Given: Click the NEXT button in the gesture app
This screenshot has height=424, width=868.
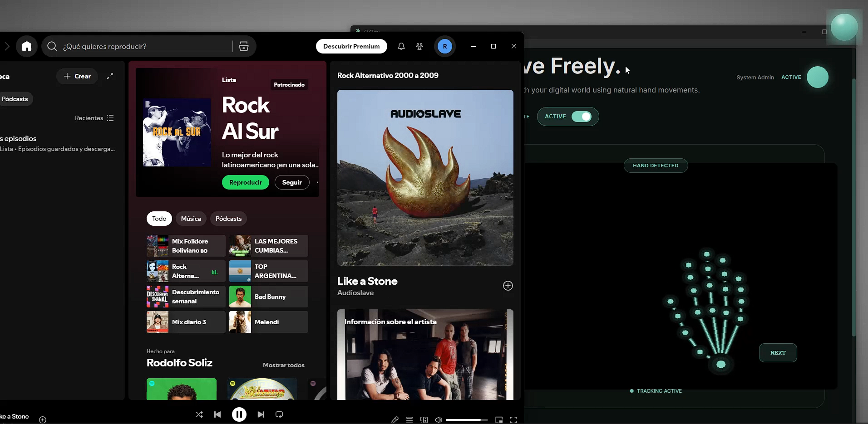Looking at the screenshot, I should click(x=778, y=353).
